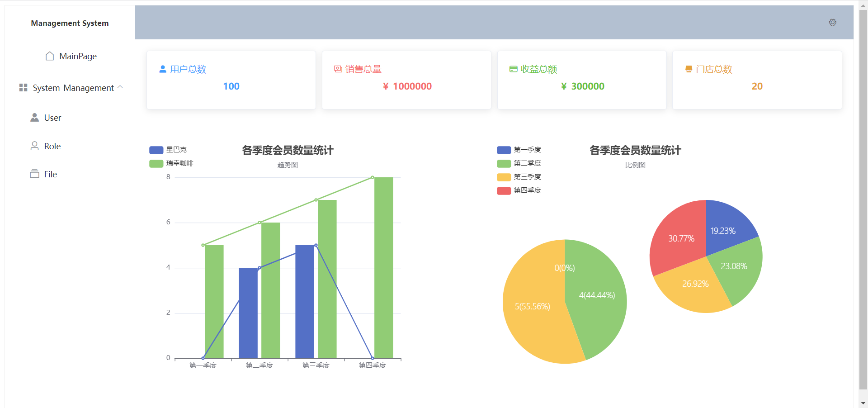Open MainPage menu item
The height and width of the screenshot is (408, 868).
point(71,56)
